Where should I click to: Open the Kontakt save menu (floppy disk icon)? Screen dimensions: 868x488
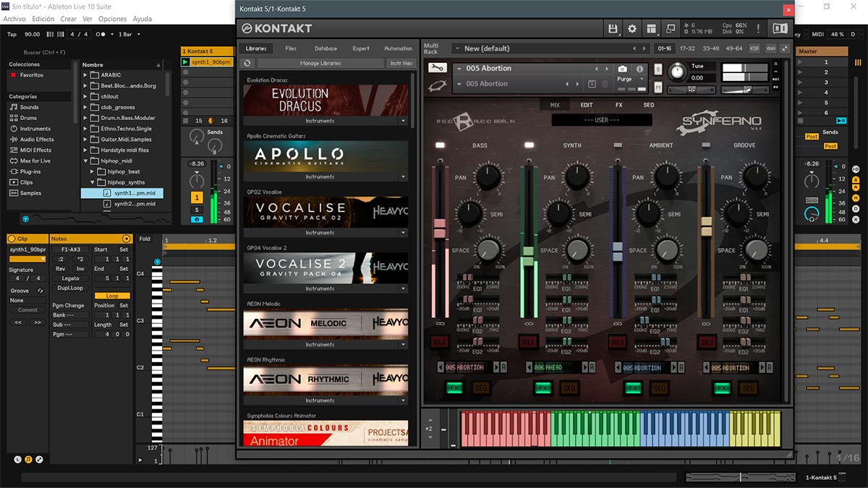(x=613, y=28)
